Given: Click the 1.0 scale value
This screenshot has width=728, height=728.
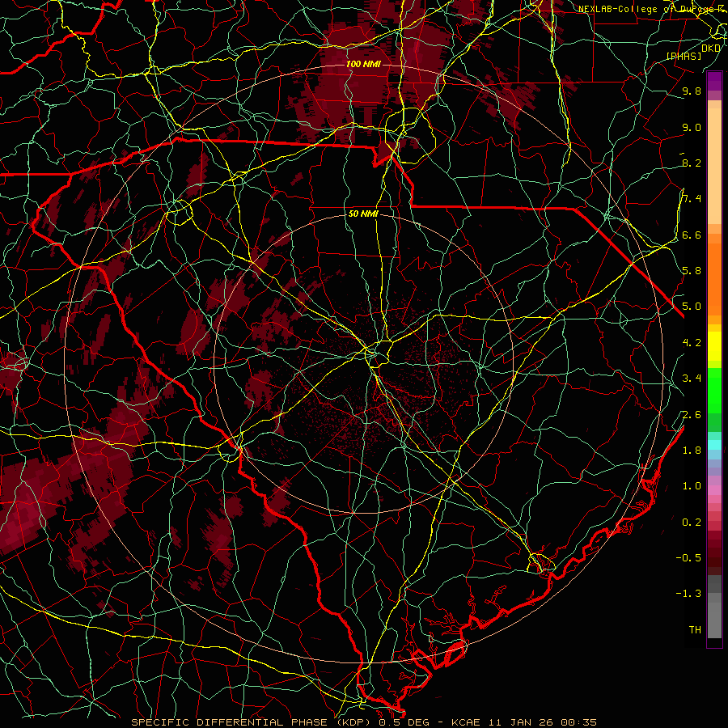Looking at the screenshot, I should pyautogui.click(x=692, y=486).
